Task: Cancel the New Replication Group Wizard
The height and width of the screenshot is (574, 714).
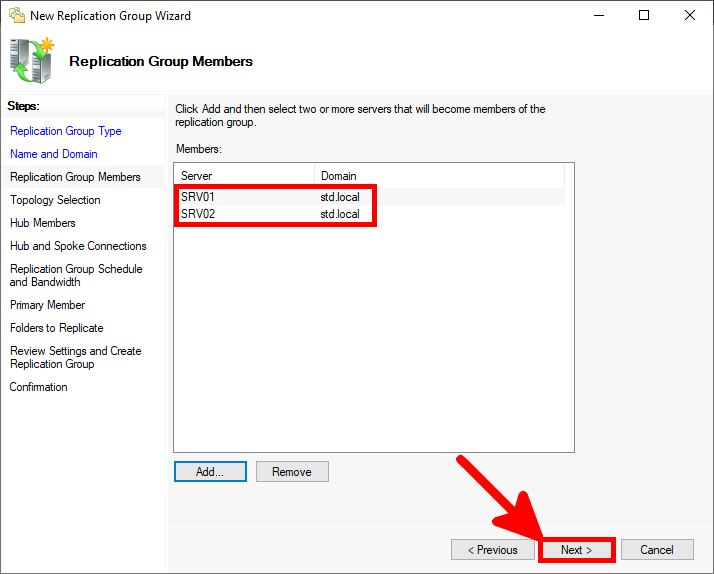Action: (x=657, y=550)
